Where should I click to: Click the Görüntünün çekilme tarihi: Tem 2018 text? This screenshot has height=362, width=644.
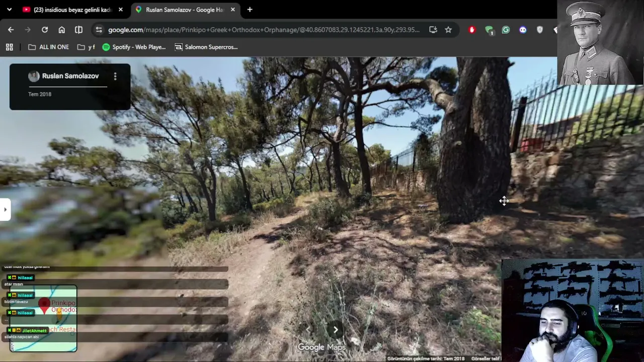click(426, 358)
